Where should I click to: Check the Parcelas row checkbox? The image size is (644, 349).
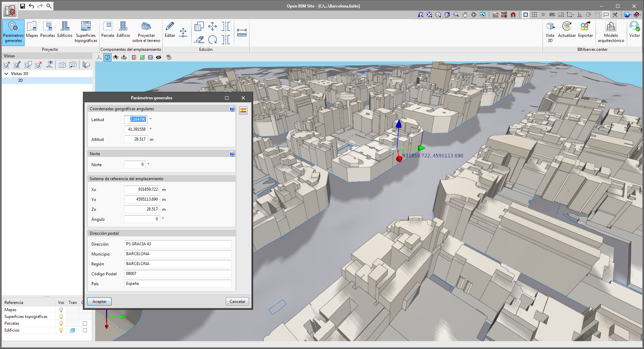(x=85, y=323)
